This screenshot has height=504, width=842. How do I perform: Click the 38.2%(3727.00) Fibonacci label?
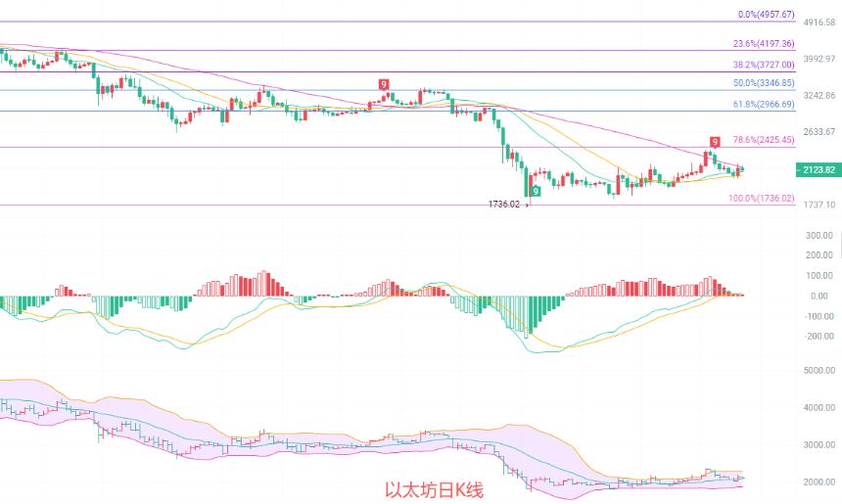click(x=764, y=65)
